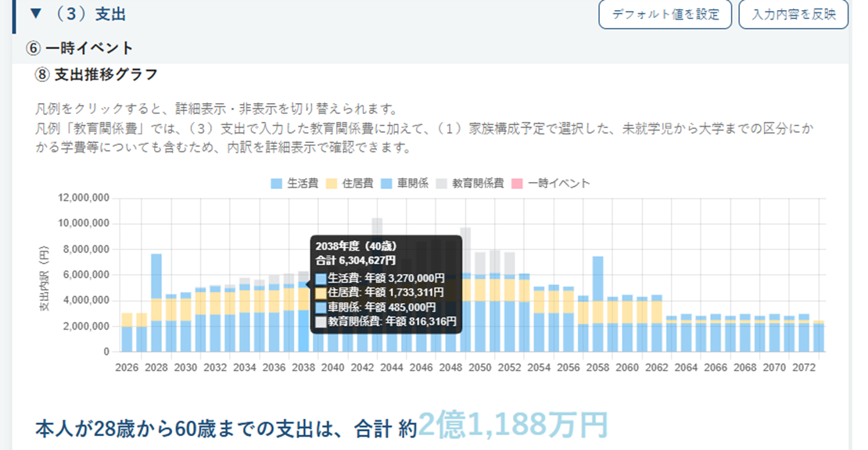Click tooltip line 住居費: 年額 1,733,311円
868x450 pixels.
379,292
